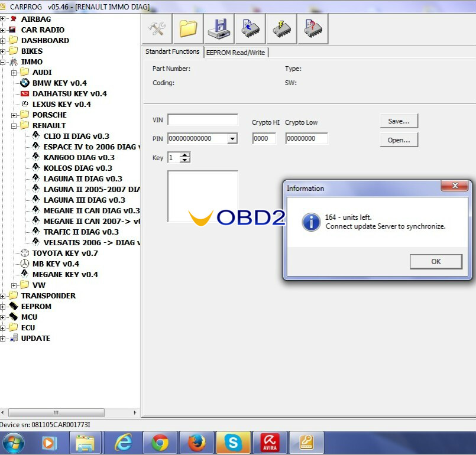Open CarProg settings with the tools icon
The height and width of the screenshot is (455, 476).
click(156, 28)
